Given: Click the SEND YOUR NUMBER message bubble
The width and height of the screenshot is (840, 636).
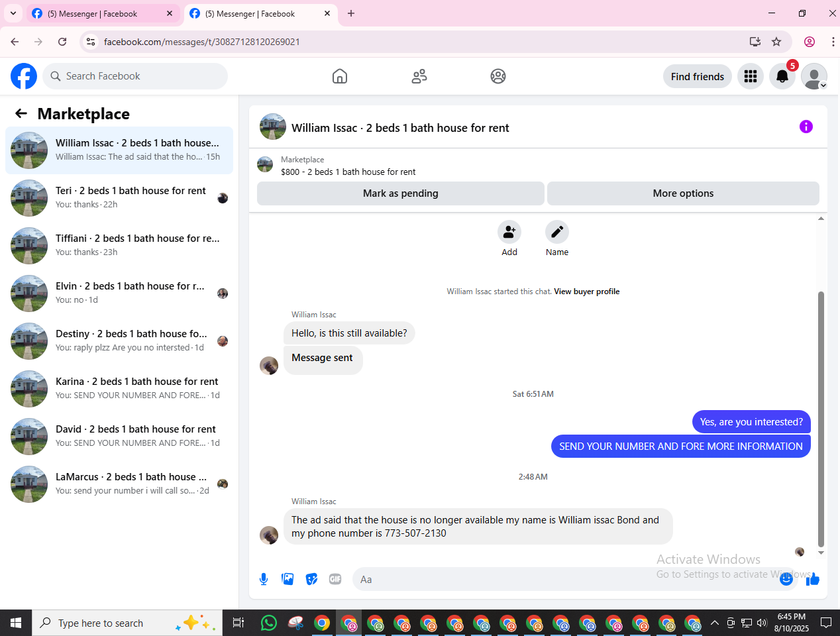Looking at the screenshot, I should point(681,447).
